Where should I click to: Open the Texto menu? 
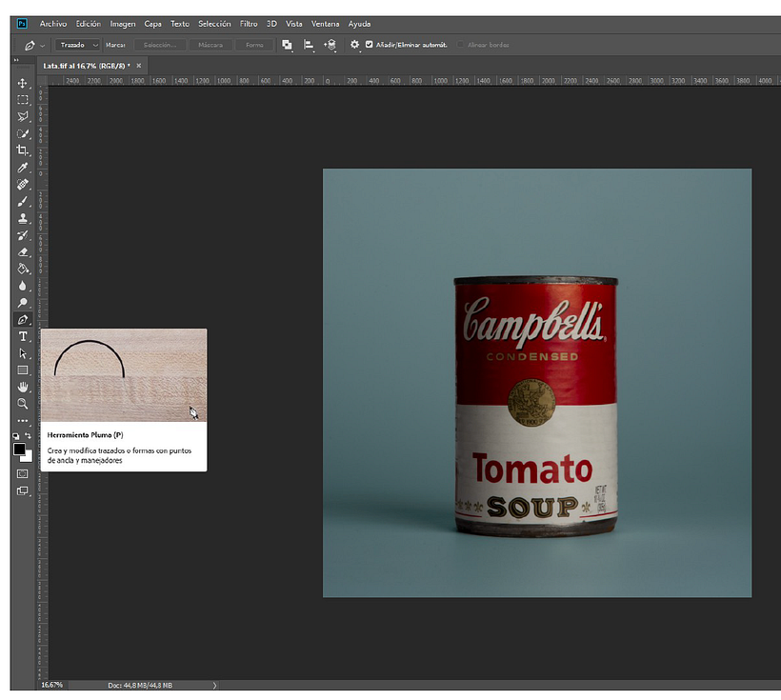[x=180, y=24]
